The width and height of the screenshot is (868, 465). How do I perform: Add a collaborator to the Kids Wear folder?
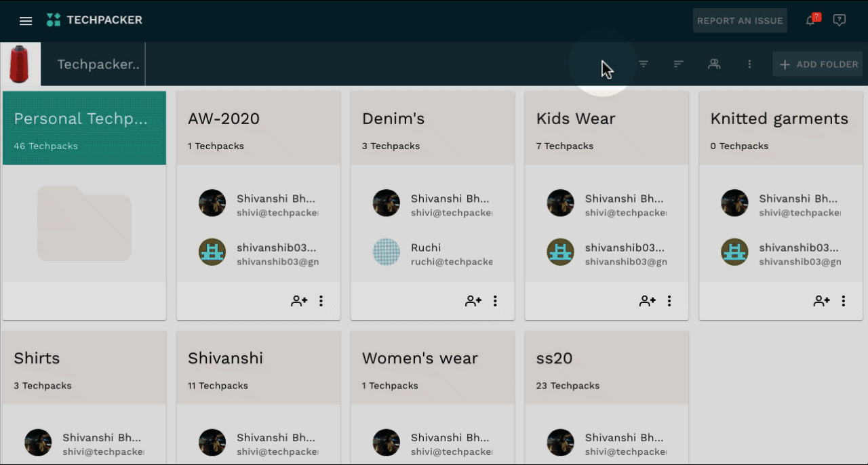coord(648,301)
